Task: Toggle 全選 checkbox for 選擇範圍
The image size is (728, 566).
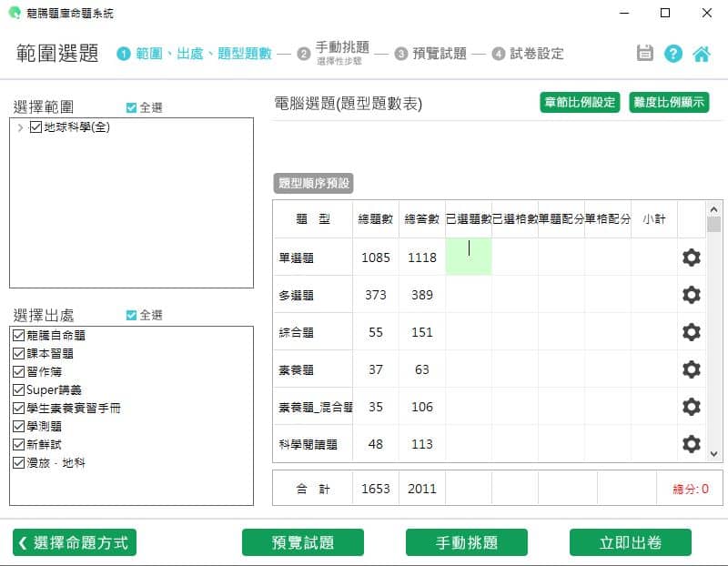Action: click(131, 107)
